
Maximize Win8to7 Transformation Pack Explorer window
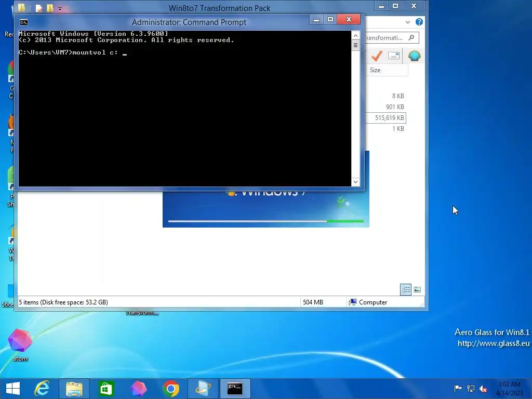[x=395, y=6]
